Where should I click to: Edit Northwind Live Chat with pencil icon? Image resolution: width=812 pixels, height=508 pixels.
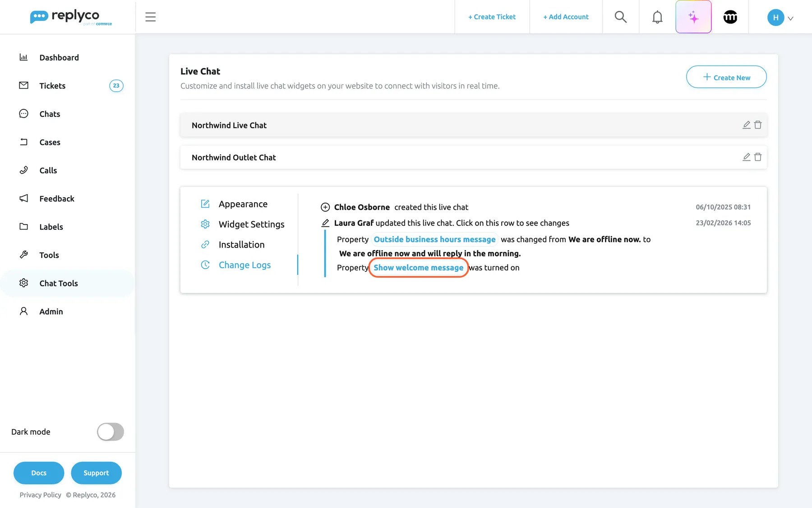pyautogui.click(x=747, y=125)
